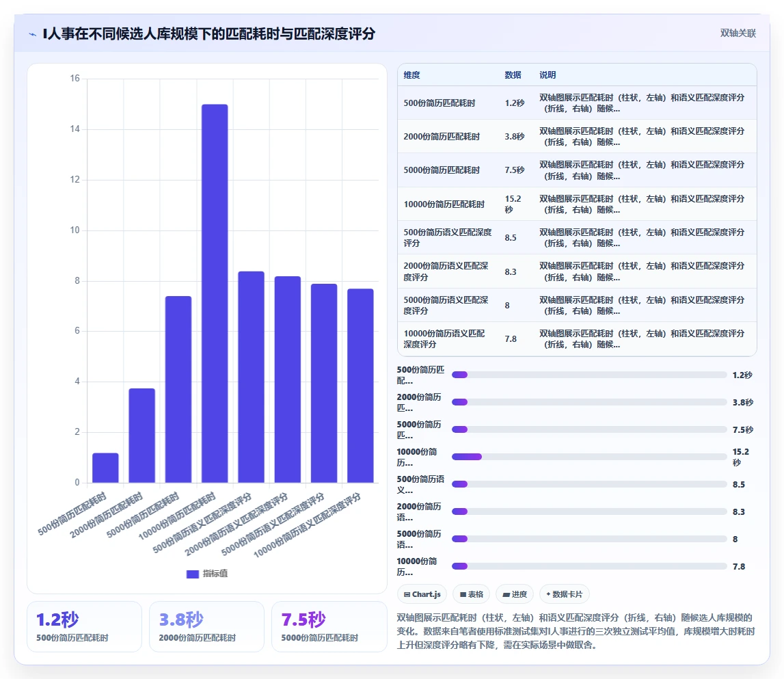
Task: Click the progress bar showing 8.5
Action: [589, 484]
